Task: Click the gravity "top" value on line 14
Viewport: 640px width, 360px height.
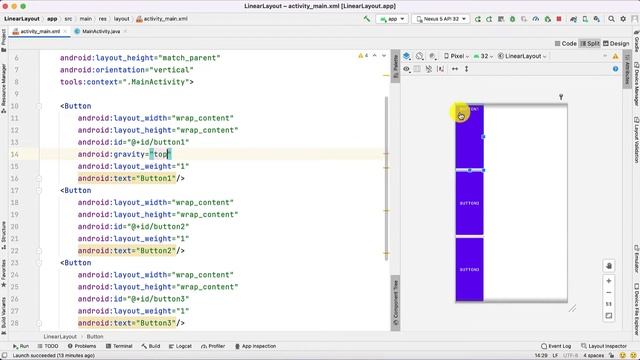Action: [160, 154]
